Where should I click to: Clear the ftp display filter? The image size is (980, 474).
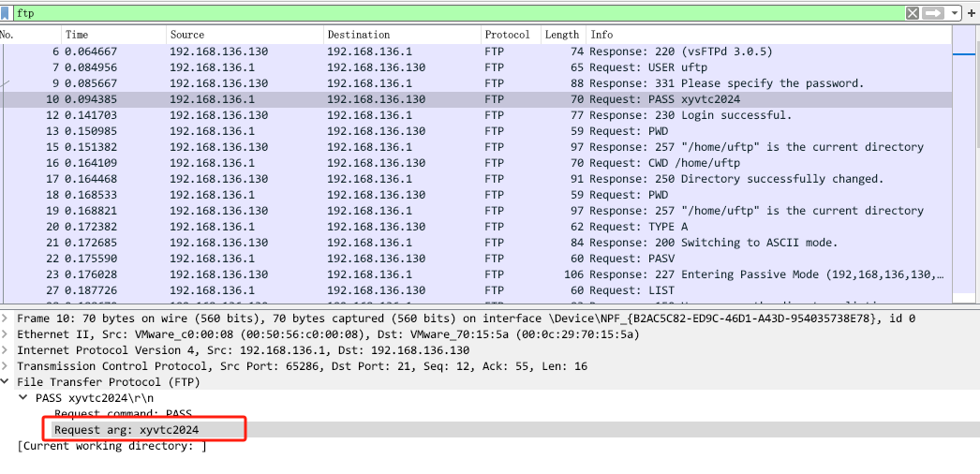[x=913, y=13]
